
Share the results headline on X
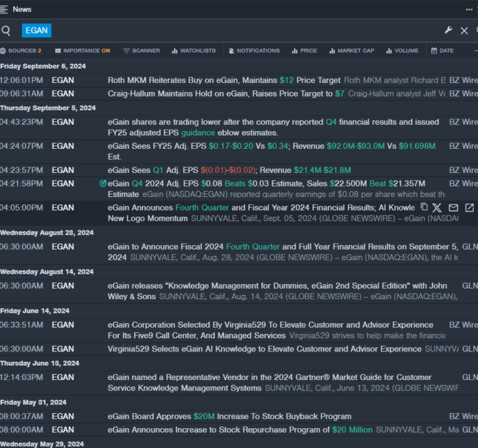[x=437, y=208]
